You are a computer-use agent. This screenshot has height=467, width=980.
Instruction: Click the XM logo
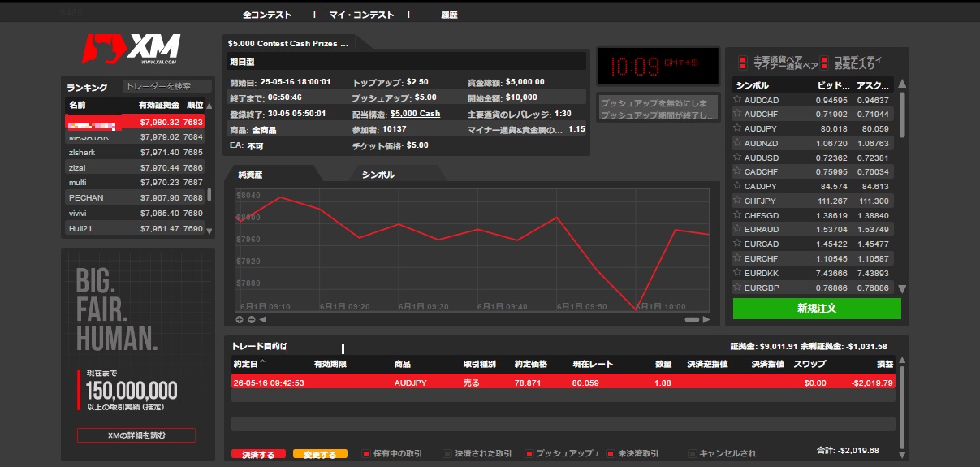pos(133,47)
